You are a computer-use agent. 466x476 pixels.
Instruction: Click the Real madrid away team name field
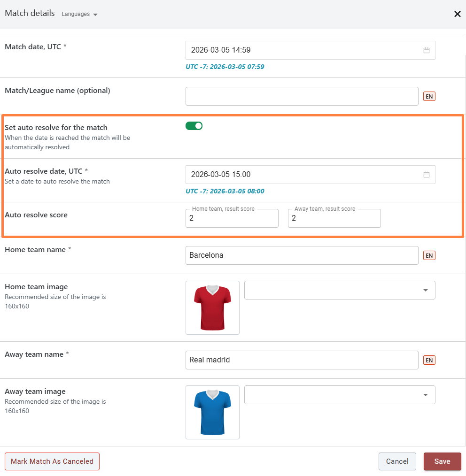[x=302, y=360]
